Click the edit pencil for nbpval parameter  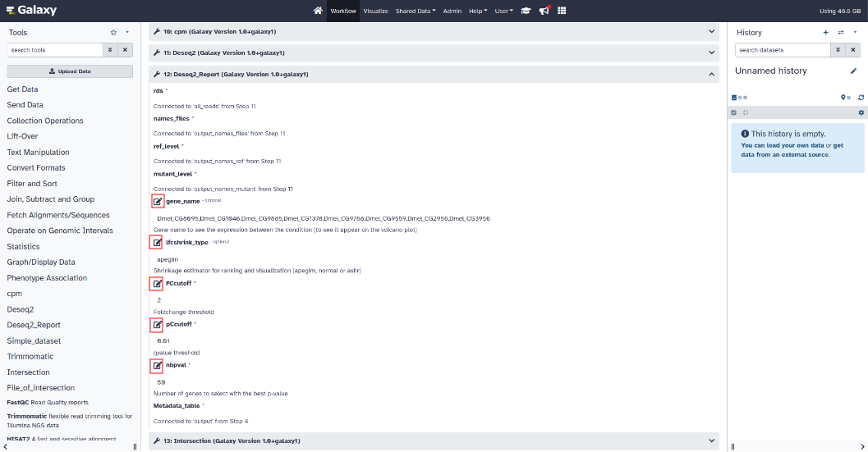coord(157,365)
